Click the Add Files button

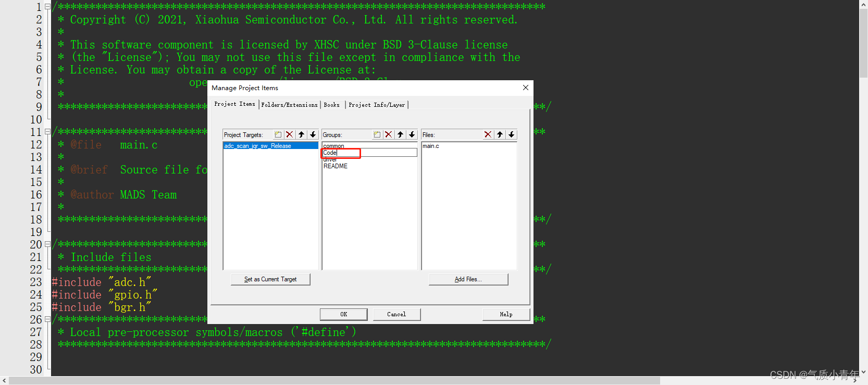click(x=468, y=279)
